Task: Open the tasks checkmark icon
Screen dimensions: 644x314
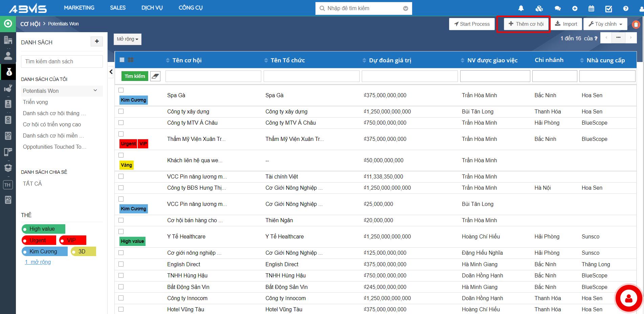Action: [x=608, y=8]
